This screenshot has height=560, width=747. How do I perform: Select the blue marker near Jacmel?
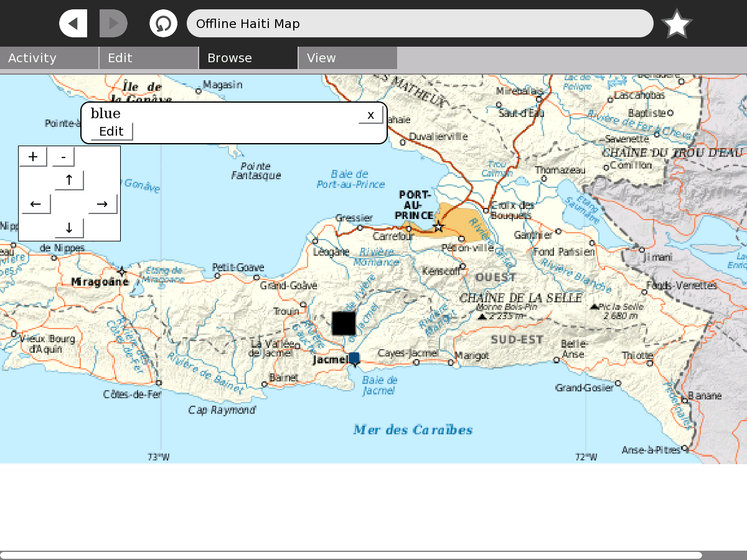(354, 358)
